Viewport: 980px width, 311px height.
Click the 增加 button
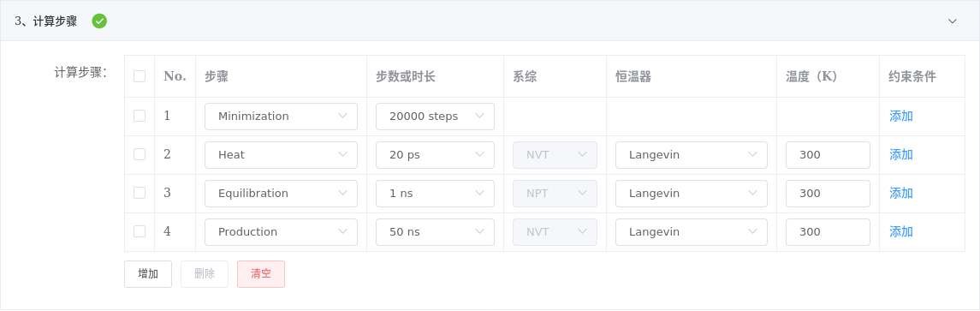(148, 274)
